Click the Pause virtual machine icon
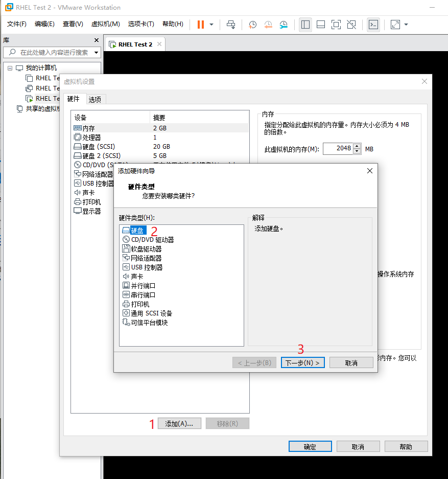 coord(200,25)
